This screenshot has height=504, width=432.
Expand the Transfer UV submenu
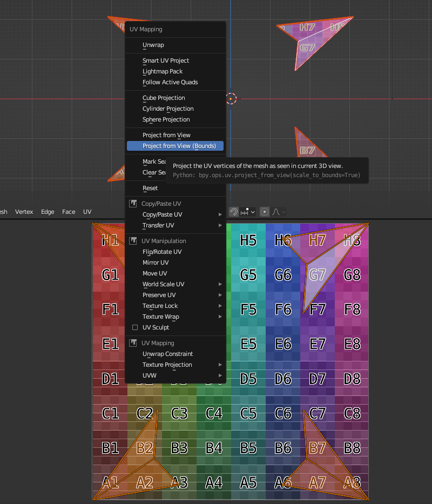[x=175, y=225]
